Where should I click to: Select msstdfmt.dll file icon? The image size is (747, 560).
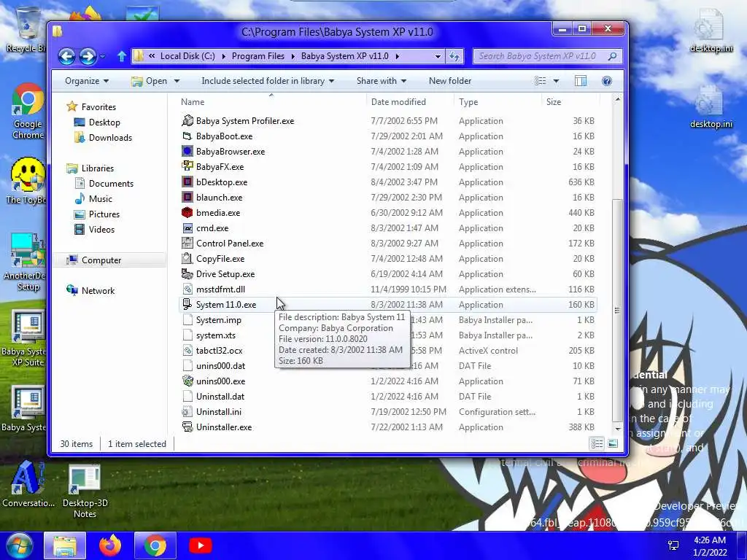point(187,289)
